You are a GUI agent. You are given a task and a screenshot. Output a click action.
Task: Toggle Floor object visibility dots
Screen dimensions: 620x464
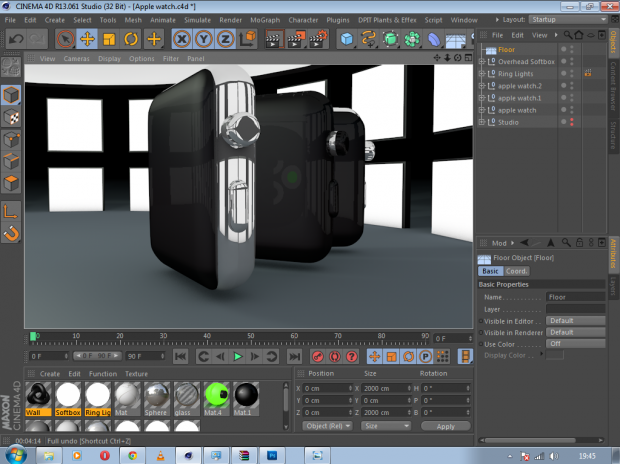coord(572,49)
